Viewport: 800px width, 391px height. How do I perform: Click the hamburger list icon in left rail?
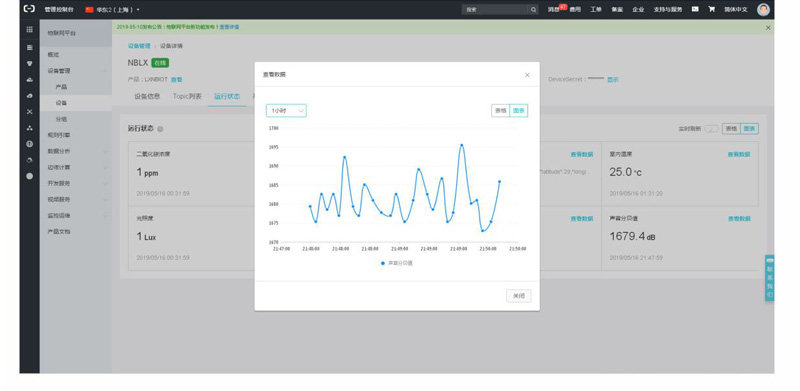pyautogui.click(x=30, y=47)
